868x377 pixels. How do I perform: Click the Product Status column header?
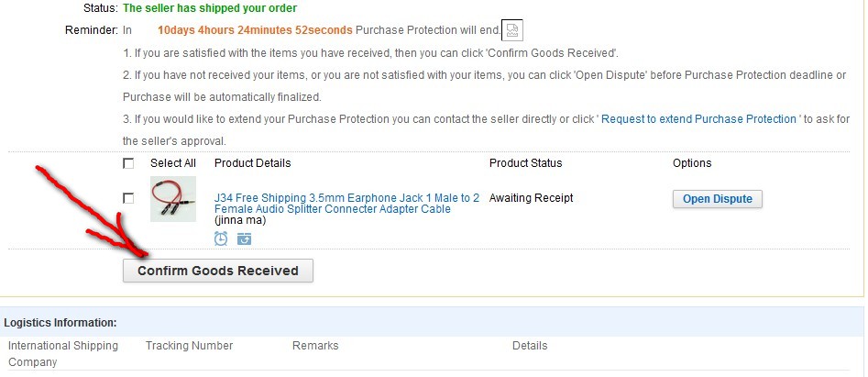525,163
